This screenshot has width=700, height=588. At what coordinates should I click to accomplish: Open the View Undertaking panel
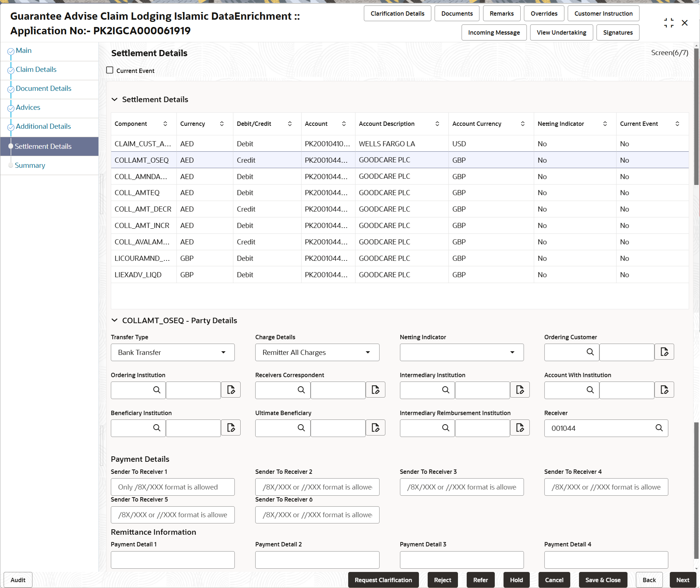(561, 32)
